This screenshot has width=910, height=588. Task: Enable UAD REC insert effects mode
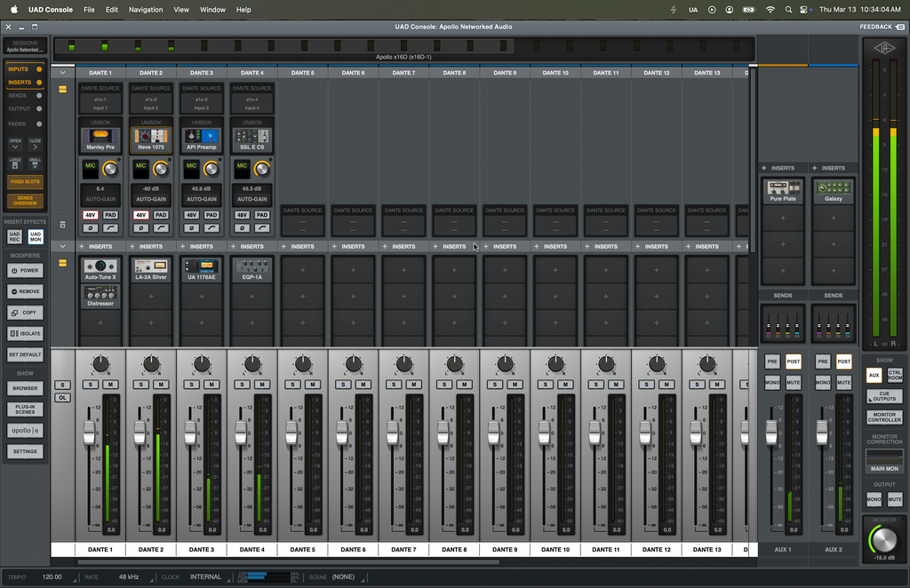(x=14, y=236)
